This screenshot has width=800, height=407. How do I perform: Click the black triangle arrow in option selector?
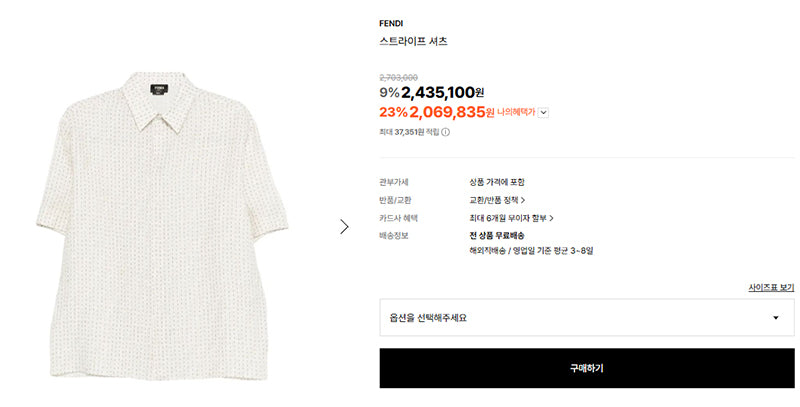tap(776, 318)
